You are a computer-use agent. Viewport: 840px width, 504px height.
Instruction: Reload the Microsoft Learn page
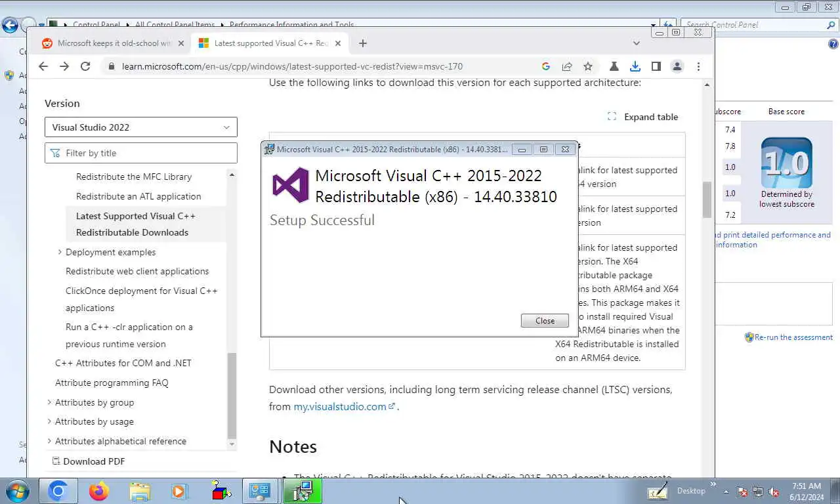click(85, 66)
